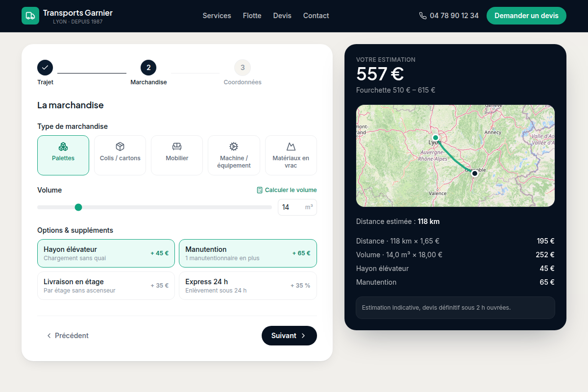The image size is (588, 392).
Task: Click the Distance estimée : 118 km text
Action: click(x=398, y=221)
